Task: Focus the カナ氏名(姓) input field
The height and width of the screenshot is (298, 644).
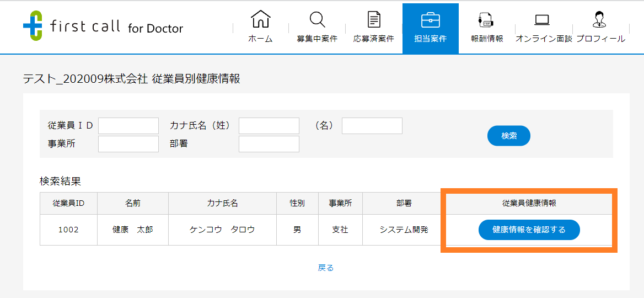Action: tap(269, 126)
